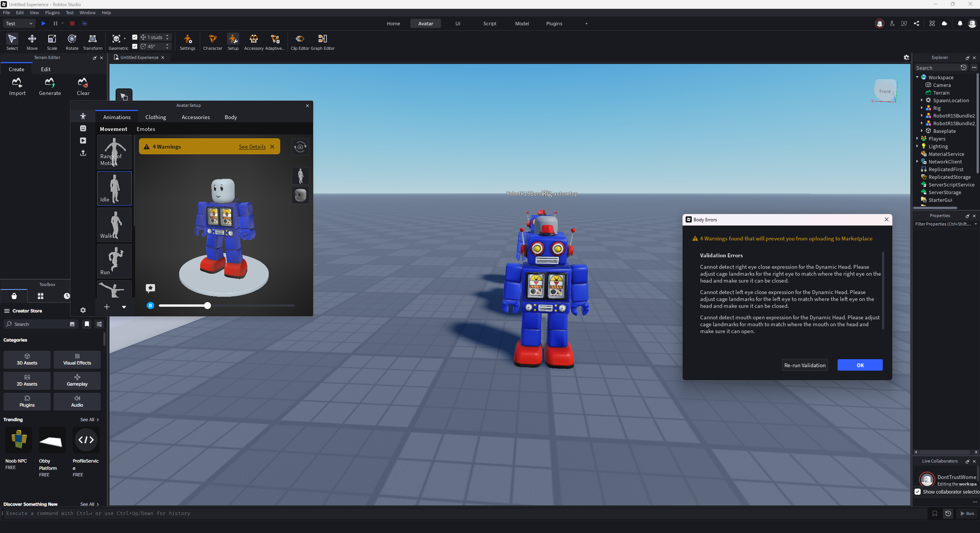Open the Test mode dropdown
Viewport: 980px width, 533px height.
[x=19, y=23]
